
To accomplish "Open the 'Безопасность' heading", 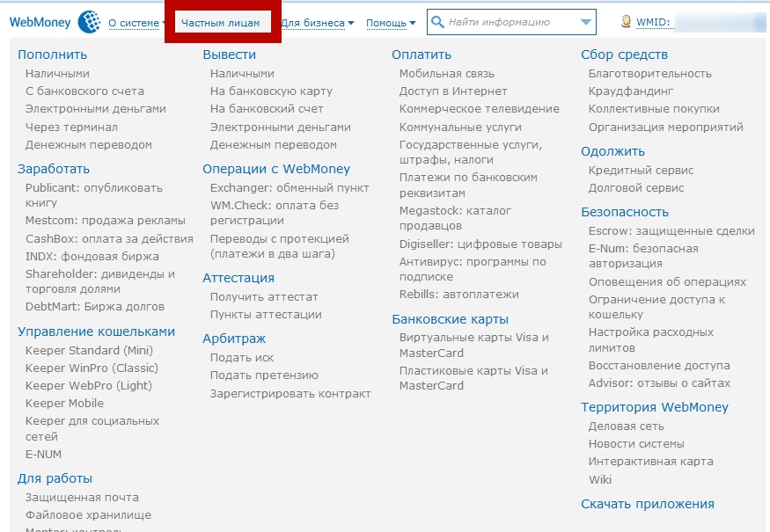I will (x=625, y=212).
